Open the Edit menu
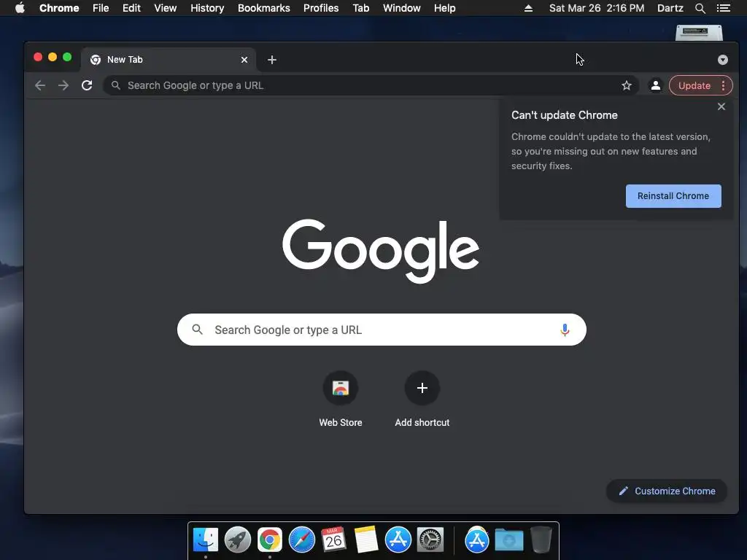The image size is (747, 560). [x=131, y=8]
